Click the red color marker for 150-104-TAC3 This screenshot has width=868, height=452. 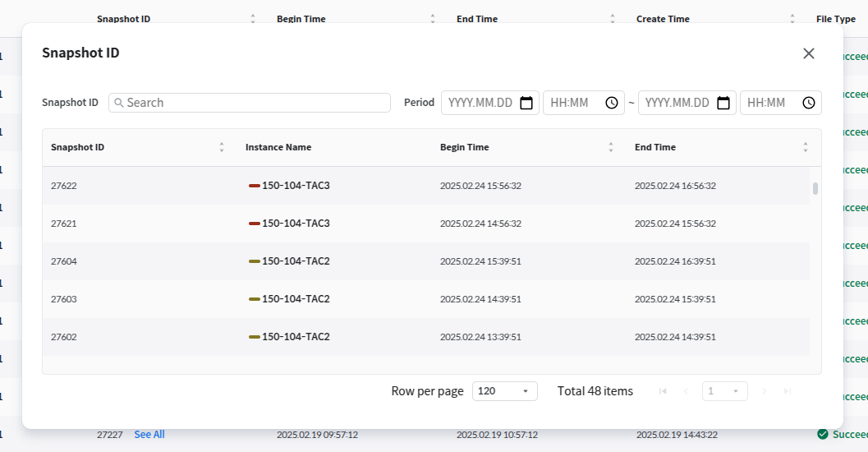point(254,186)
